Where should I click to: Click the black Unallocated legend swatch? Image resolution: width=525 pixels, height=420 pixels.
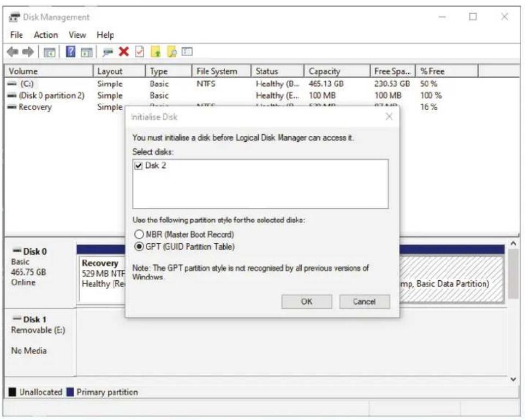[13, 392]
